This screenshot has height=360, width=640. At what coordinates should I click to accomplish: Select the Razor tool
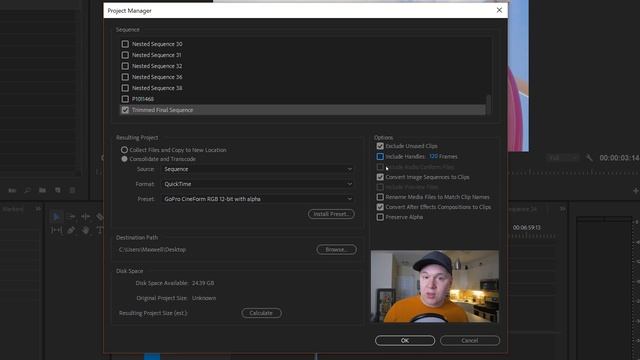pos(99,216)
